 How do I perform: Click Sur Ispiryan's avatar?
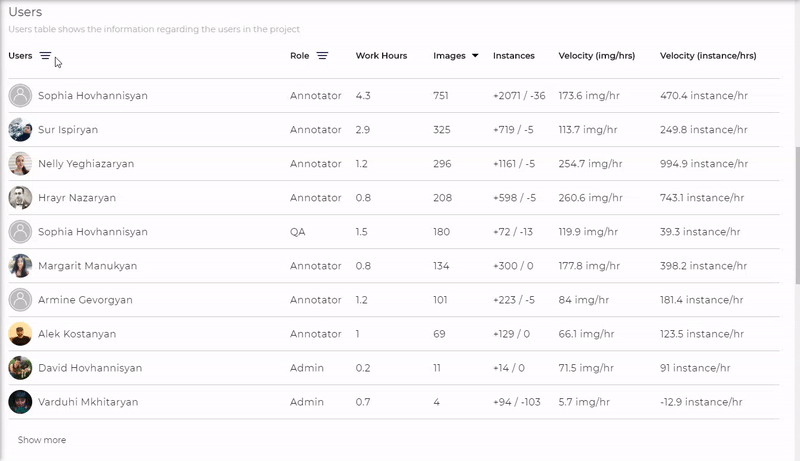pos(20,130)
